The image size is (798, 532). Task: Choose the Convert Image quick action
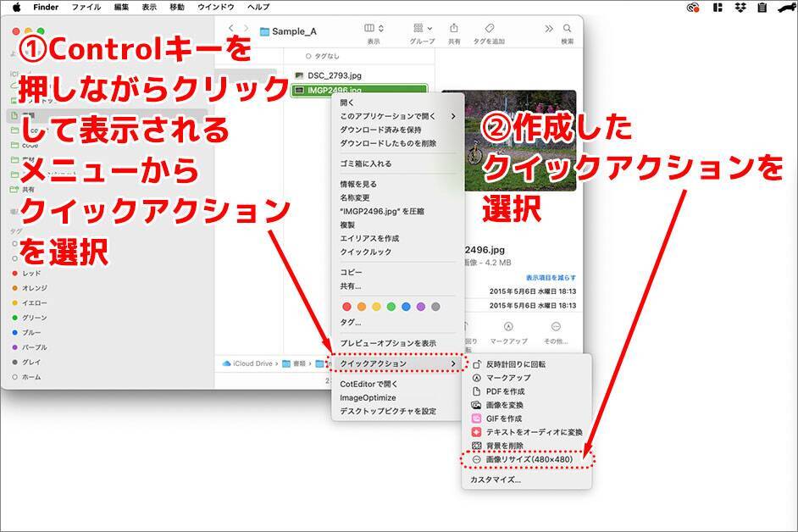click(x=505, y=405)
